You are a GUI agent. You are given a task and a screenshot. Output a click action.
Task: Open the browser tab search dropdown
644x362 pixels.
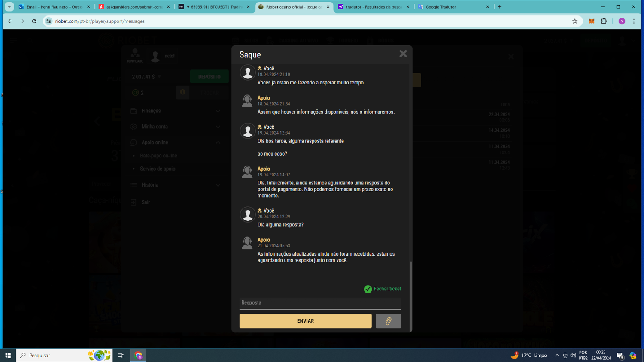(x=9, y=7)
